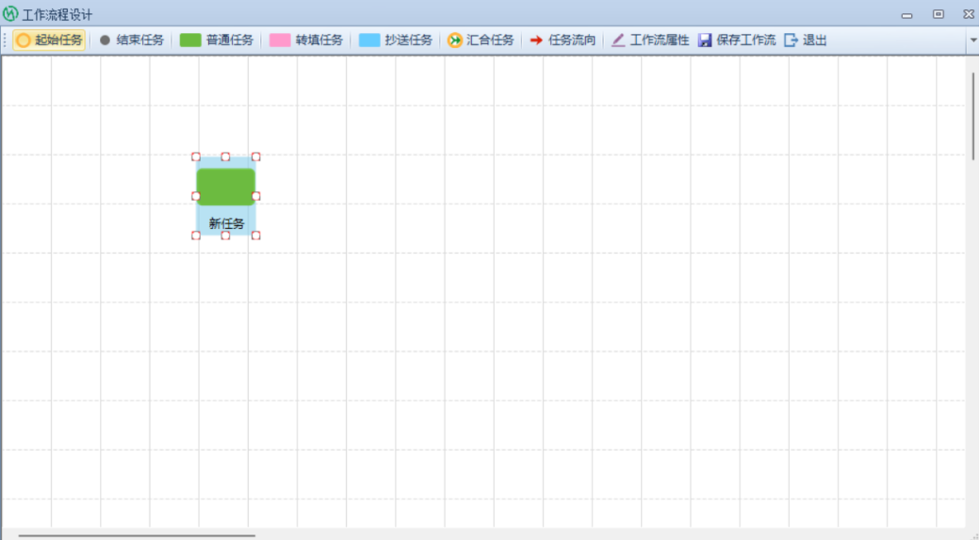The image size is (980, 540).
Task: Click the 工作流程设计 window app icon
Action: click(x=11, y=14)
